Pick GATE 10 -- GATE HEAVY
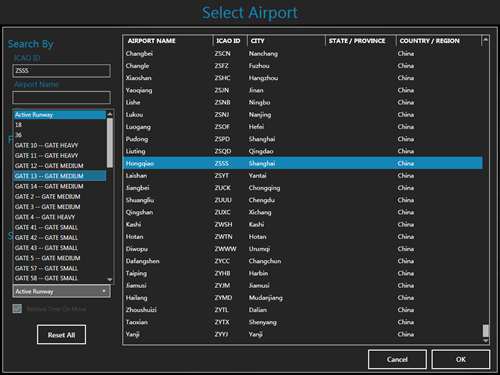This screenshot has height=375, width=500. [x=60, y=145]
